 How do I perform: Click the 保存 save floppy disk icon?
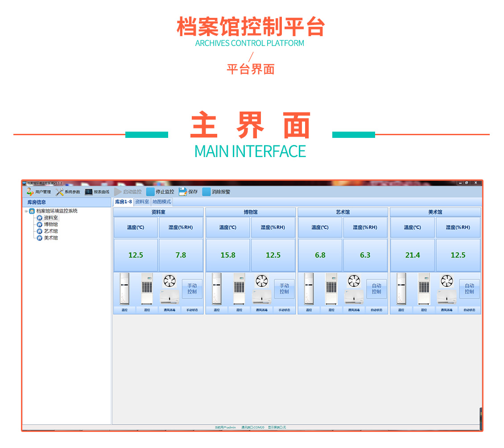(183, 192)
